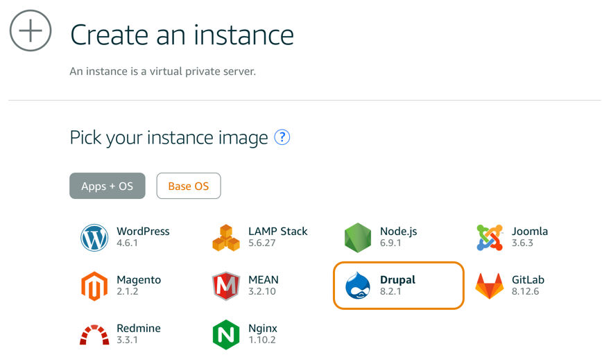The image size is (602, 364).
Task: Choose the Joomla label text
Action: (x=530, y=231)
